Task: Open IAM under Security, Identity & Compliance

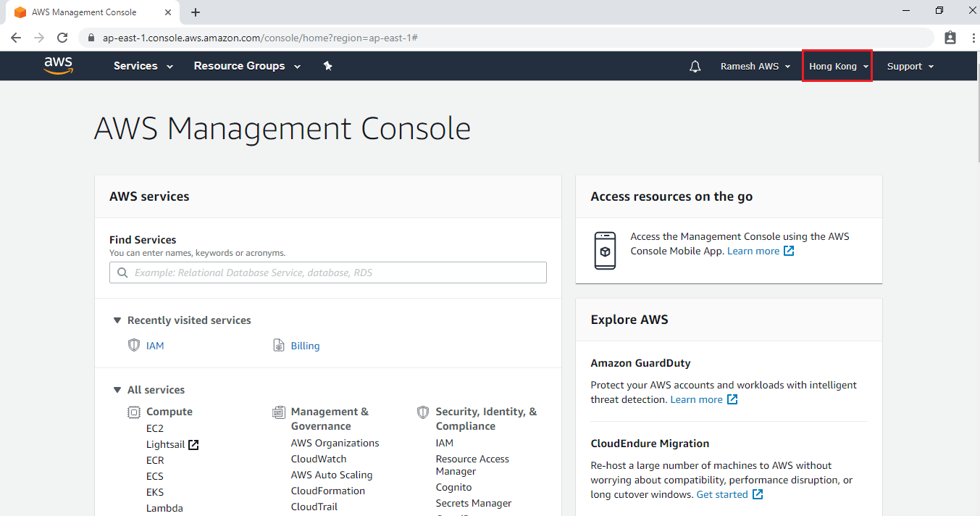Action: 445,443
